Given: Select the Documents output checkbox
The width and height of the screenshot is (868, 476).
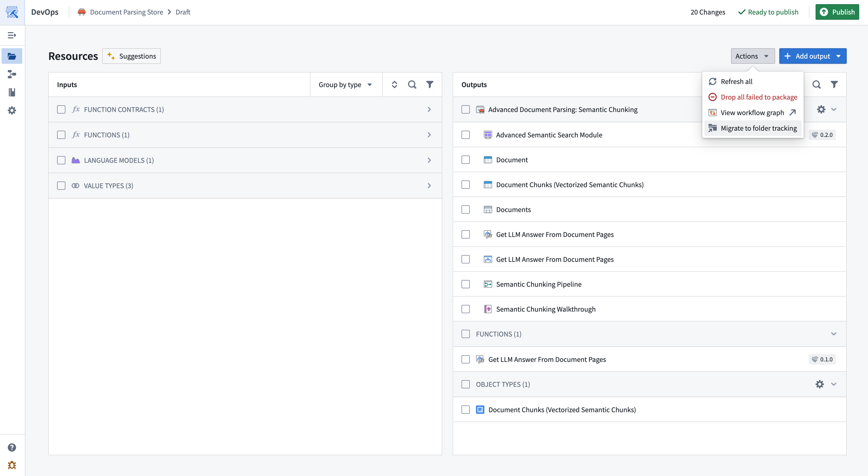Looking at the screenshot, I should tap(466, 209).
